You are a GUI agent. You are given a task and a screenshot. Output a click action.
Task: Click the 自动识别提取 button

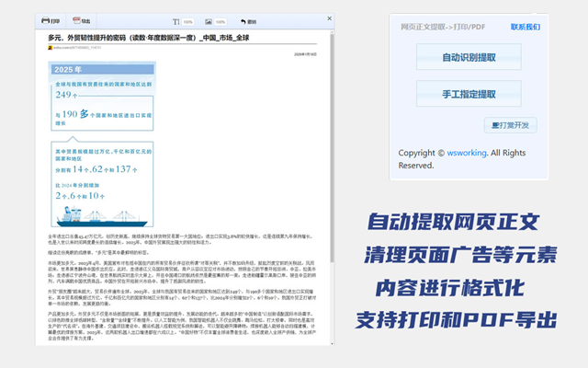point(469,58)
